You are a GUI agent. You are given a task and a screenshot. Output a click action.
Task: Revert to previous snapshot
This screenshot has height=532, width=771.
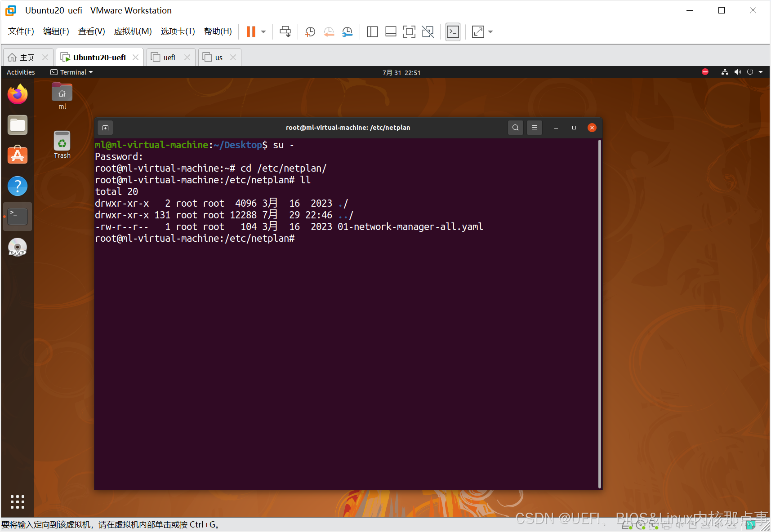(x=329, y=31)
